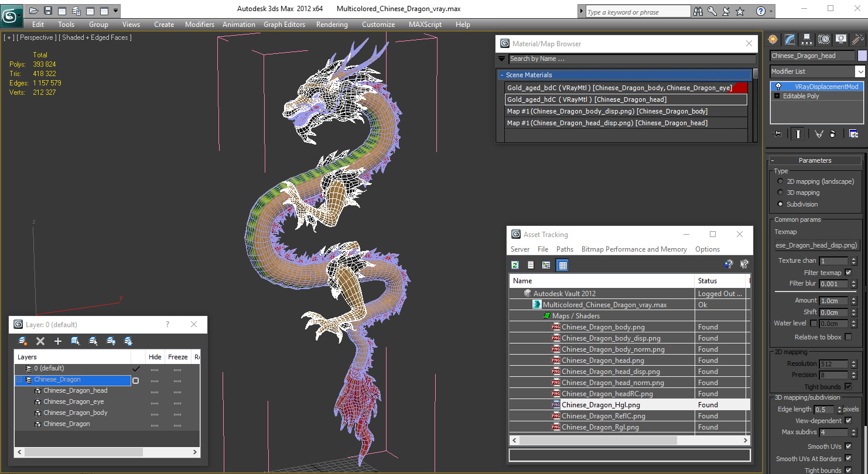Toggle Filter texmap checkbox
The height and width of the screenshot is (474, 868).
[848, 273]
